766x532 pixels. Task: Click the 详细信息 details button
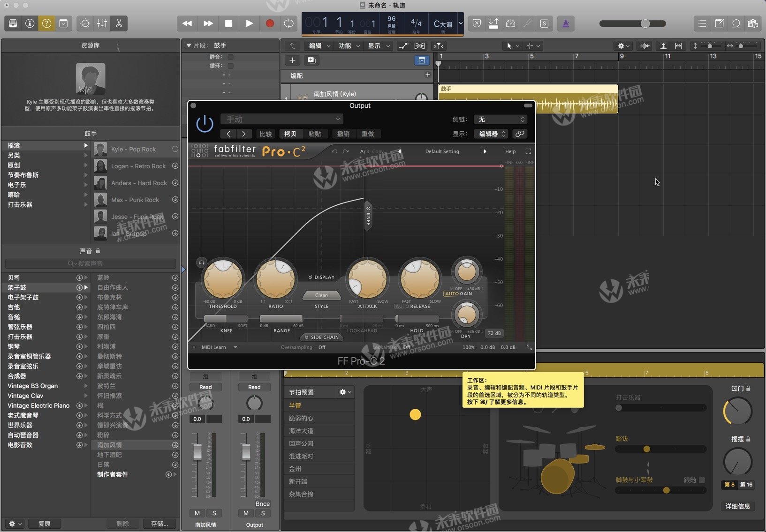pos(737,506)
